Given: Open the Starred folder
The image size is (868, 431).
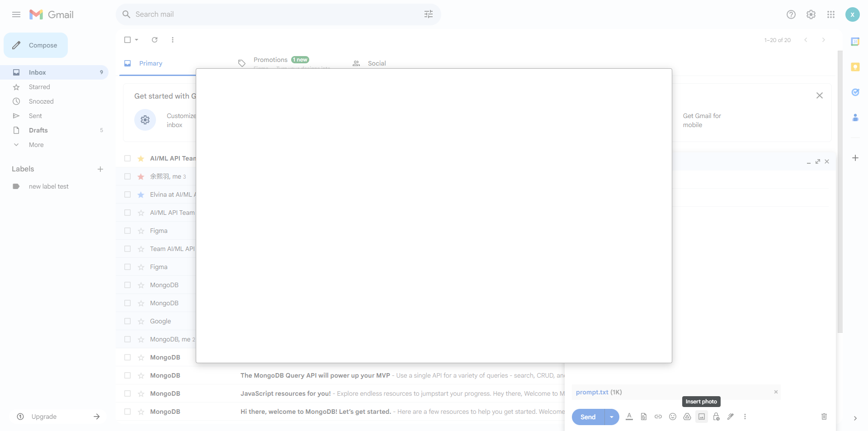Looking at the screenshot, I should tap(39, 87).
